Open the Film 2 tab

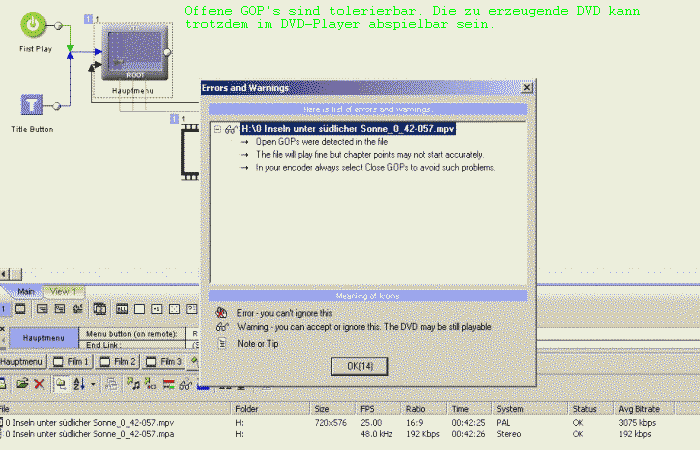118,361
